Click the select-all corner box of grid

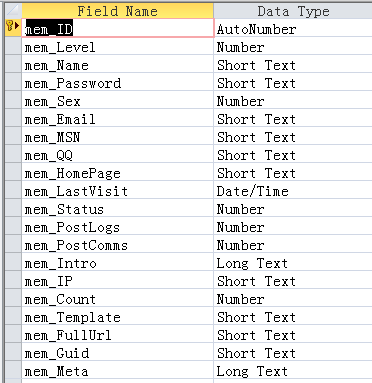pos(13,10)
